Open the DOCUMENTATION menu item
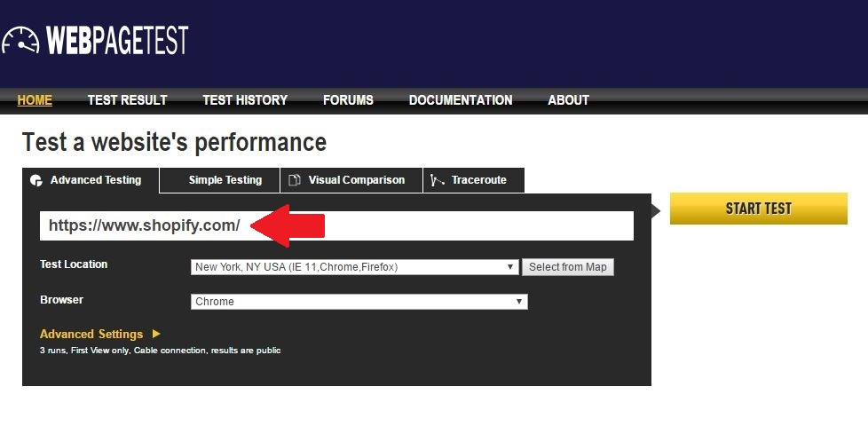 461,100
